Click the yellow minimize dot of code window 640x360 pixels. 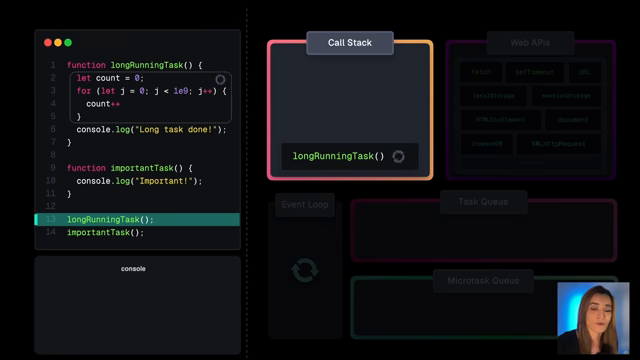click(x=58, y=42)
